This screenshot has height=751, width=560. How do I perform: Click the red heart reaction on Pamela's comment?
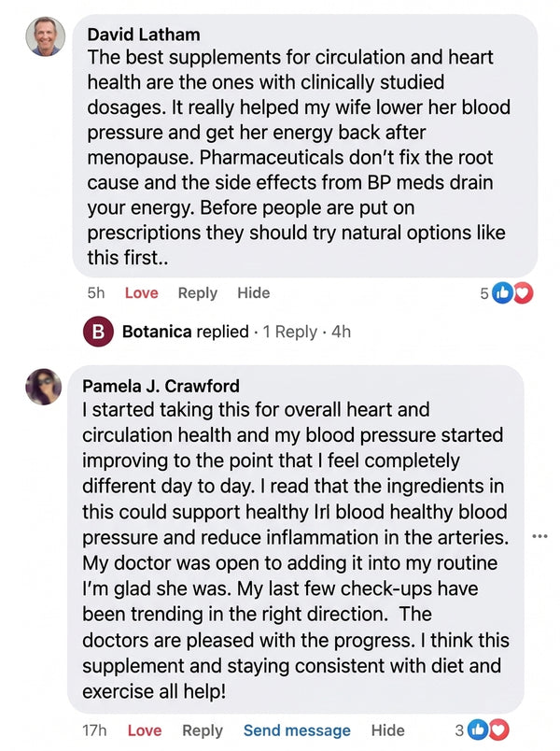click(x=498, y=730)
